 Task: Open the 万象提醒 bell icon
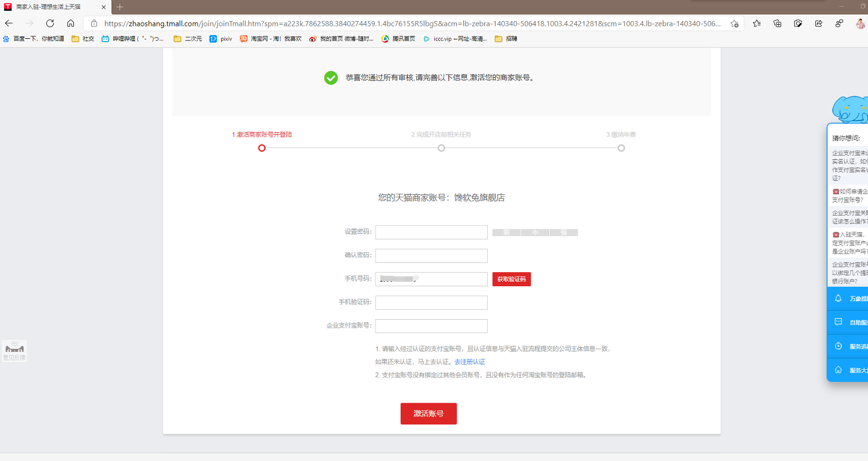(x=838, y=299)
